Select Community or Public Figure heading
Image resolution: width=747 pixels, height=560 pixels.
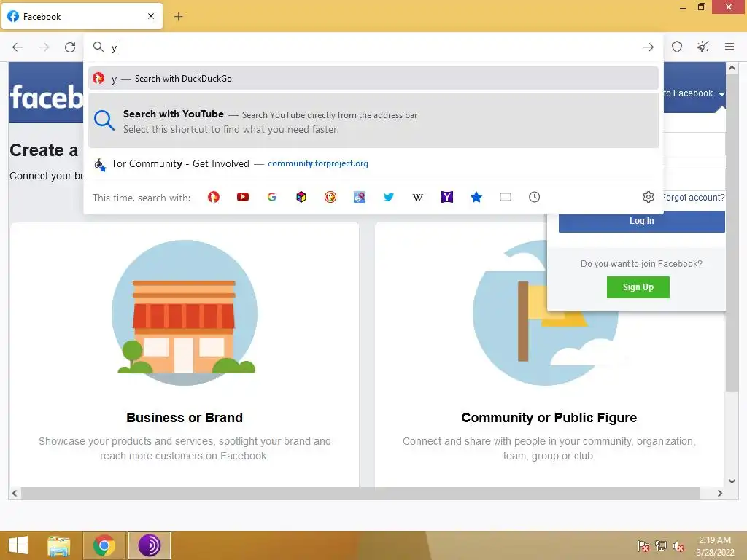(549, 418)
